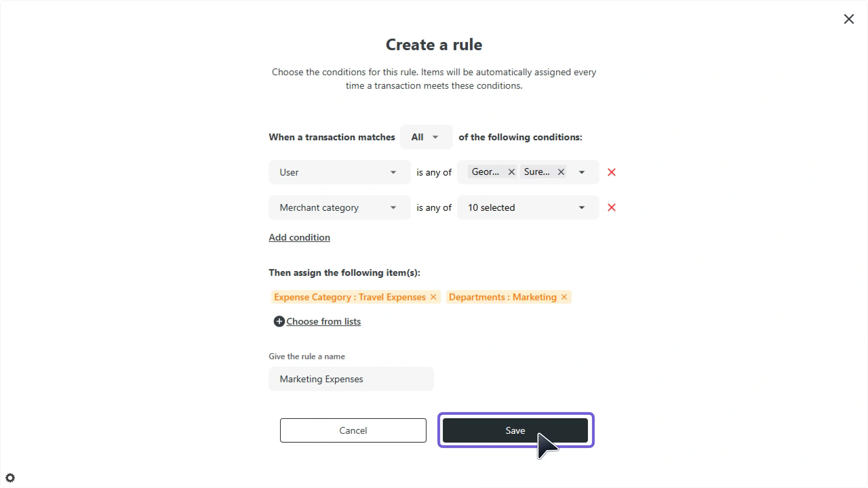
Task: Open the Merchant category field dropdown
Action: pos(339,207)
